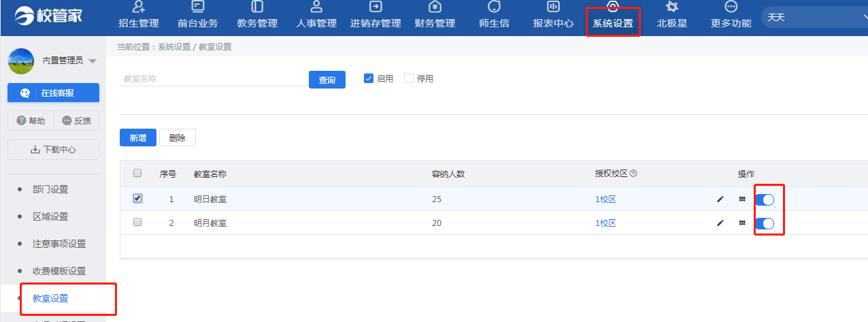
Task: Click 容纳人数 column header
Action: click(448, 174)
